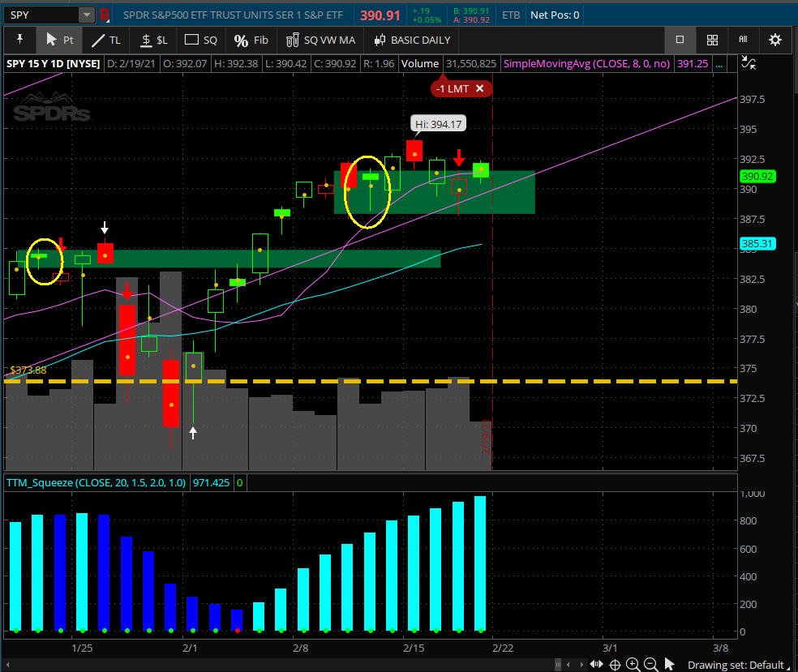798x672 pixels.
Task: Open the SQ VW MA studies set
Action: [x=320, y=40]
